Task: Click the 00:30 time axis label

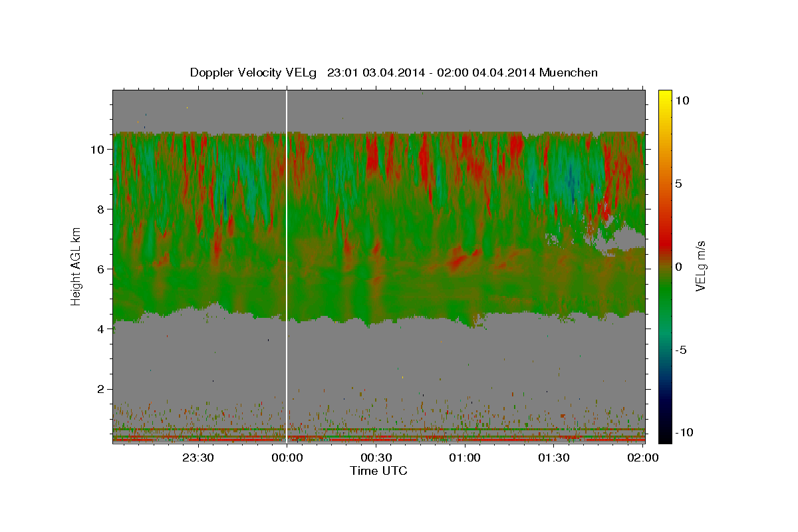Action: pos(376,457)
